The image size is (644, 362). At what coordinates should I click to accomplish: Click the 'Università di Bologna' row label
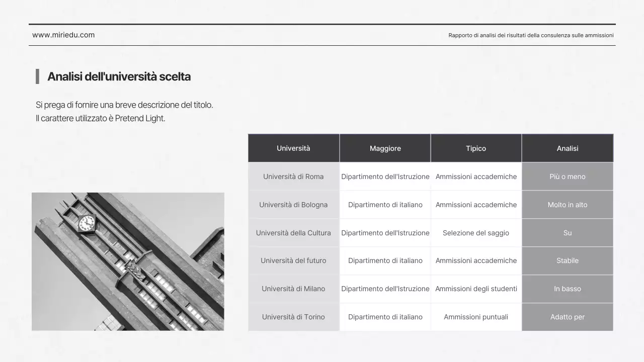[293, 205]
